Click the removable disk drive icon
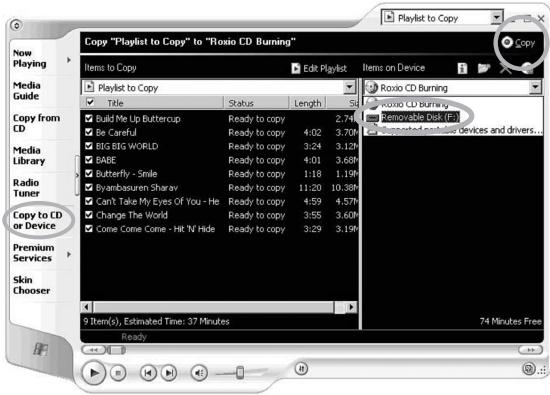The width and height of the screenshot is (550, 395). (373, 118)
